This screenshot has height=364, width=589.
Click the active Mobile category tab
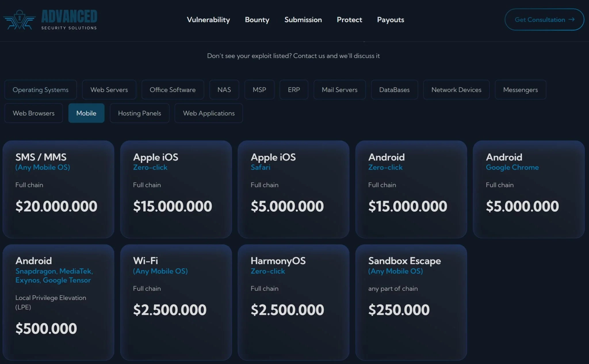pos(86,113)
